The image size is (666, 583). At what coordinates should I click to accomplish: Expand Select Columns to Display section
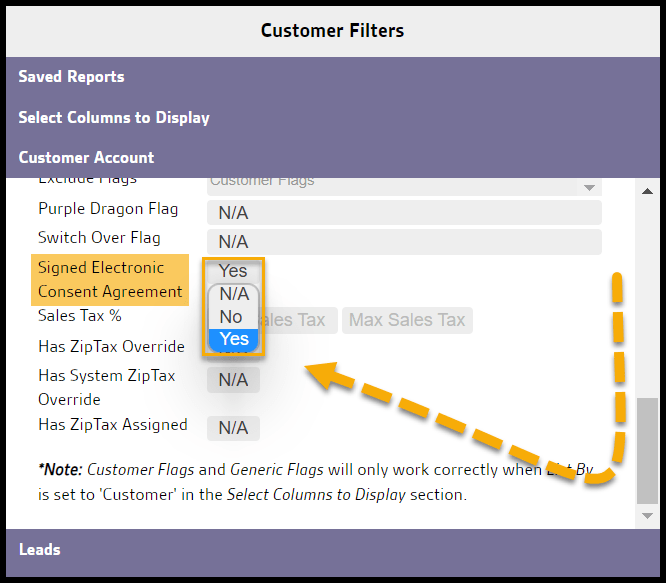coord(114,118)
